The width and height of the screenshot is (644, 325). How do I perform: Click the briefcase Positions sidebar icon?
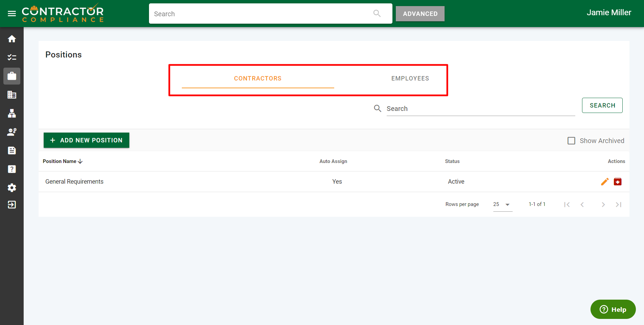click(12, 76)
